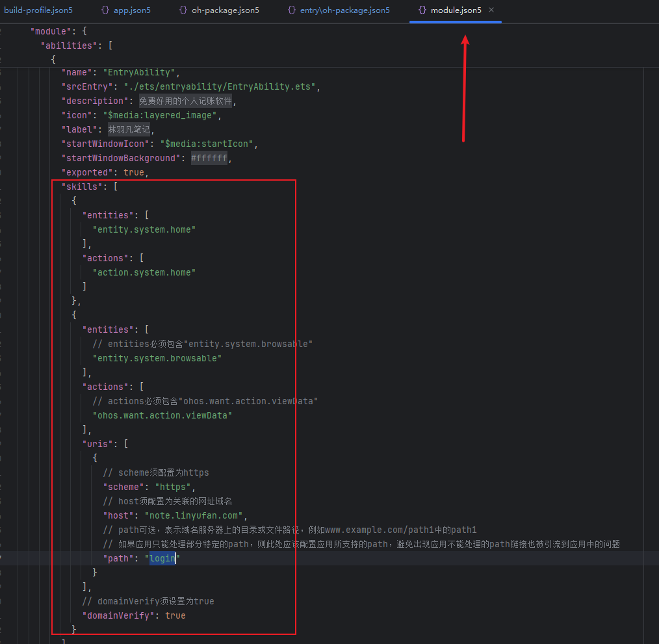659x644 pixels.
Task: Click the "ohos.want.action.viewData" value line, not the comment
Action: click(162, 415)
